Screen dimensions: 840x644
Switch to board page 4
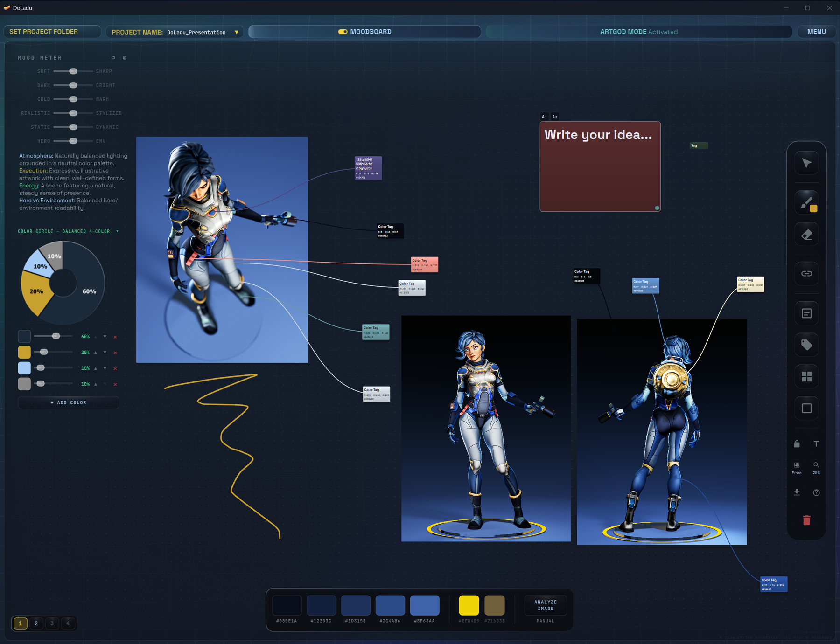(68, 623)
